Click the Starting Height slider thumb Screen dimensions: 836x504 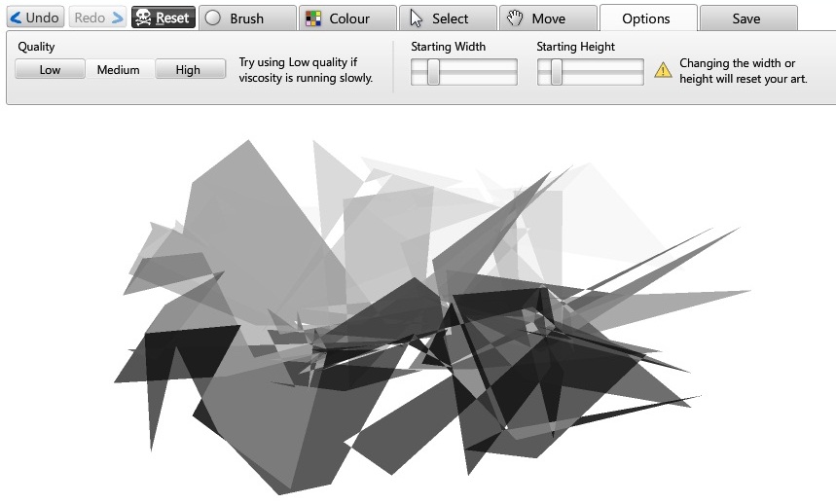click(557, 72)
